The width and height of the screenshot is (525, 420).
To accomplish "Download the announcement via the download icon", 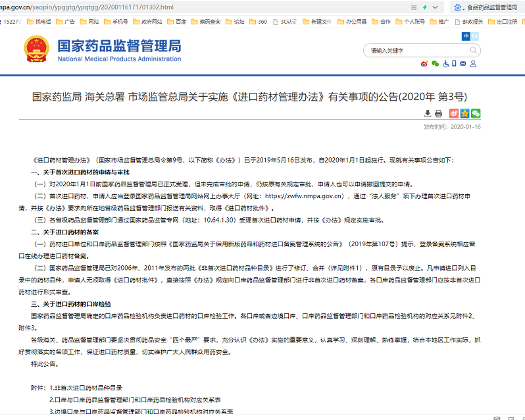I will (x=427, y=113).
